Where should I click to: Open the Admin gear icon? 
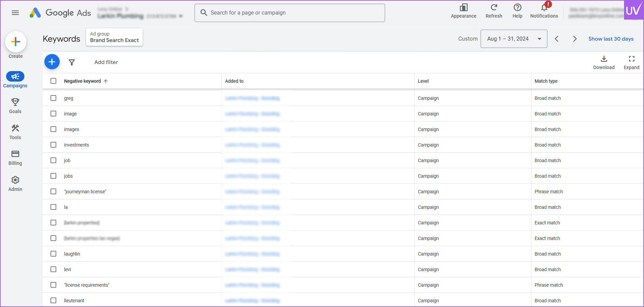point(15,180)
